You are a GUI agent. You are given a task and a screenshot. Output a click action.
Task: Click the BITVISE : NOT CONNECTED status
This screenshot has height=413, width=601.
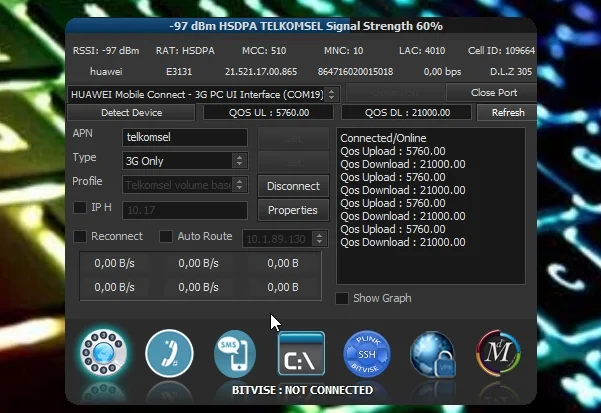pyautogui.click(x=302, y=390)
